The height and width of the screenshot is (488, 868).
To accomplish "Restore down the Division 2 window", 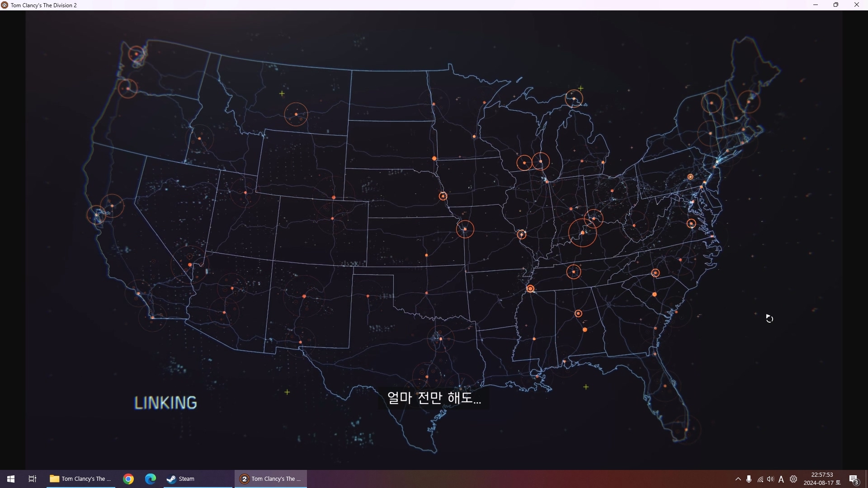I will (x=836, y=5).
